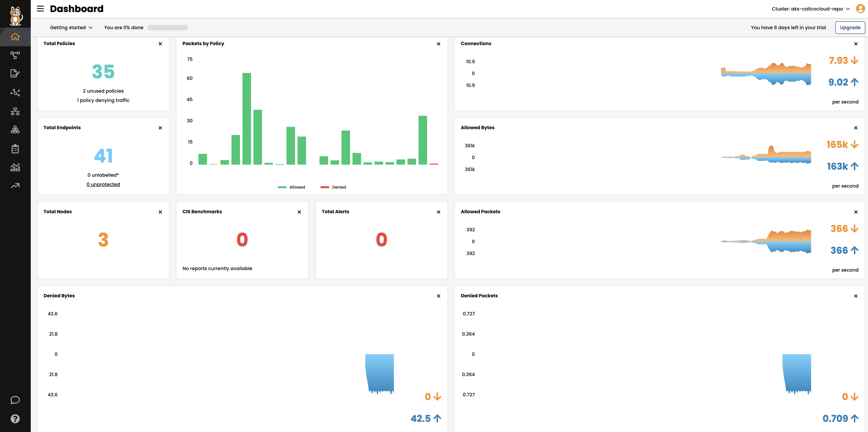This screenshot has width=868, height=432.
Task: Open the help question mark icon
Action: point(15,419)
